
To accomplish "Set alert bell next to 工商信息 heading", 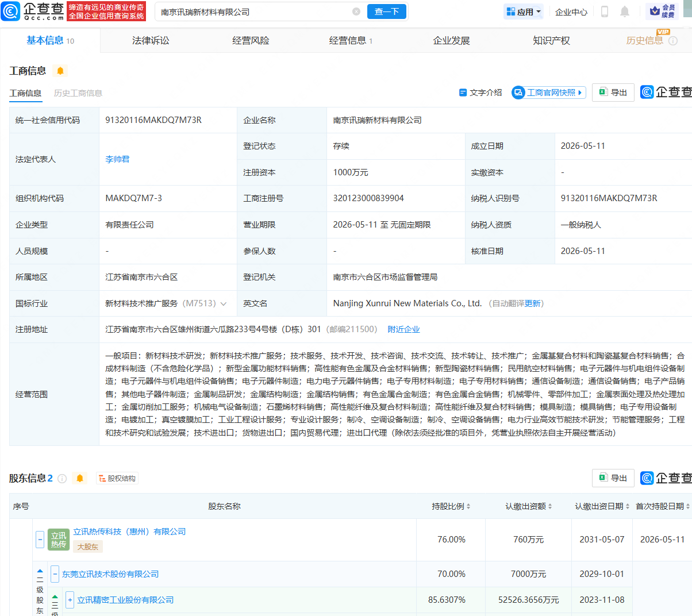I will coord(60,71).
